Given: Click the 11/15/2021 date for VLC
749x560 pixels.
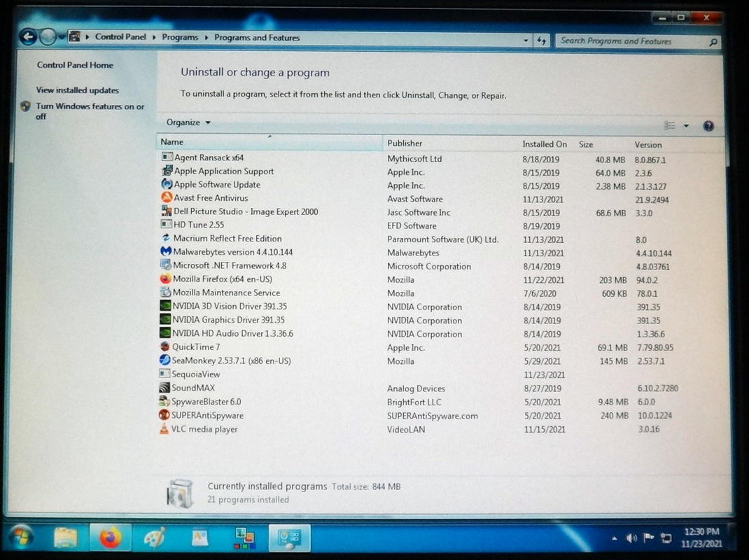Looking at the screenshot, I should point(544,429).
